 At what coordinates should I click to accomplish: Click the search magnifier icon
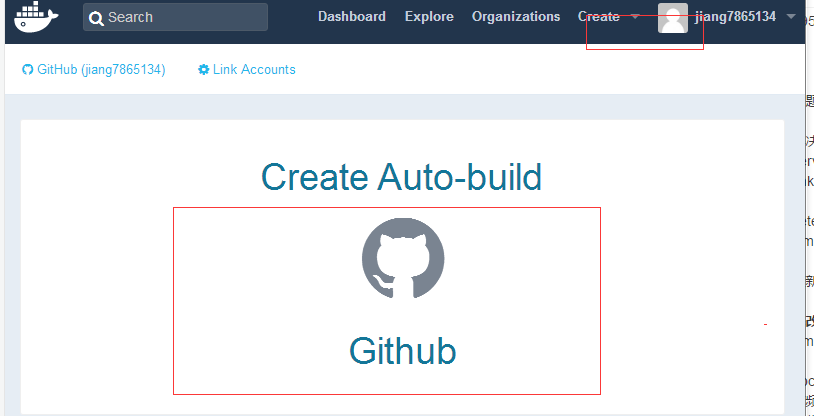coord(96,18)
